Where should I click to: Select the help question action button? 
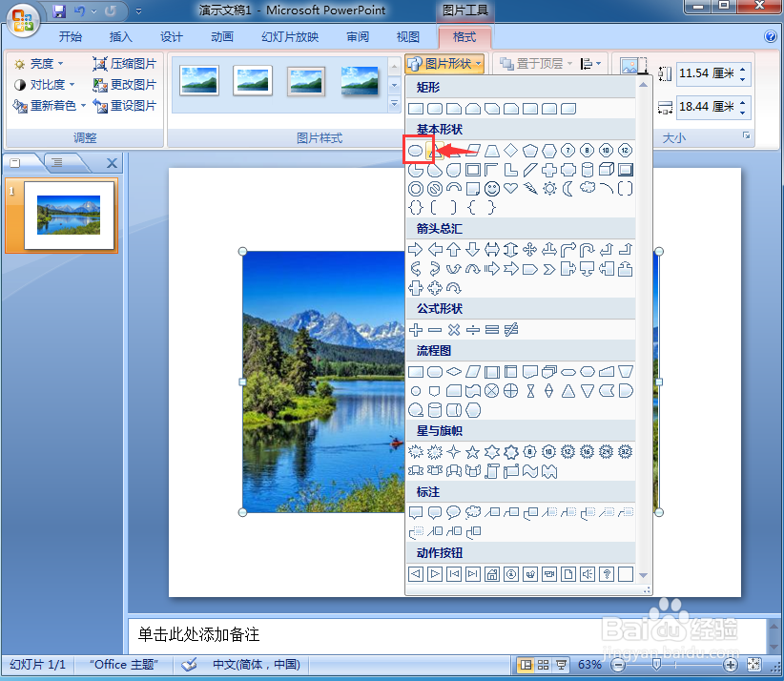pyautogui.click(x=606, y=574)
